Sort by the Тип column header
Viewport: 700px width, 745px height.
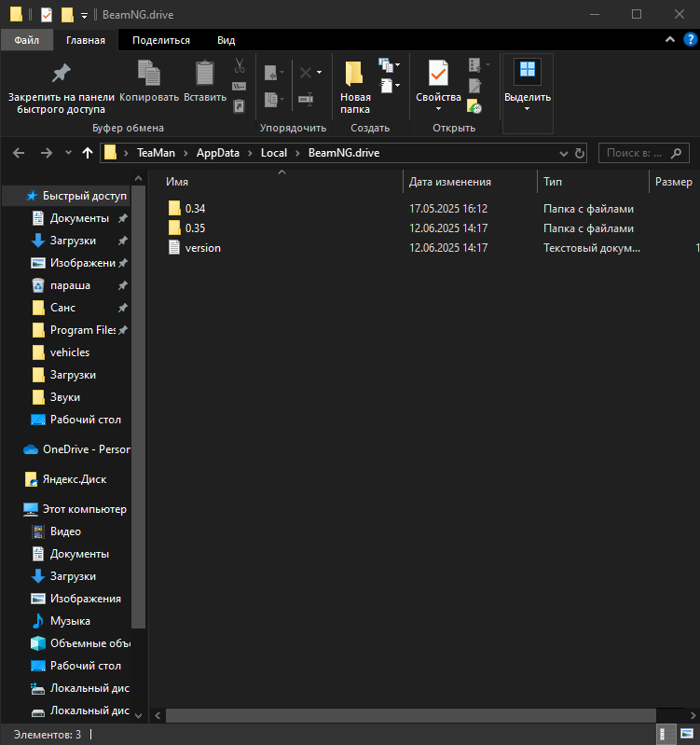(553, 182)
